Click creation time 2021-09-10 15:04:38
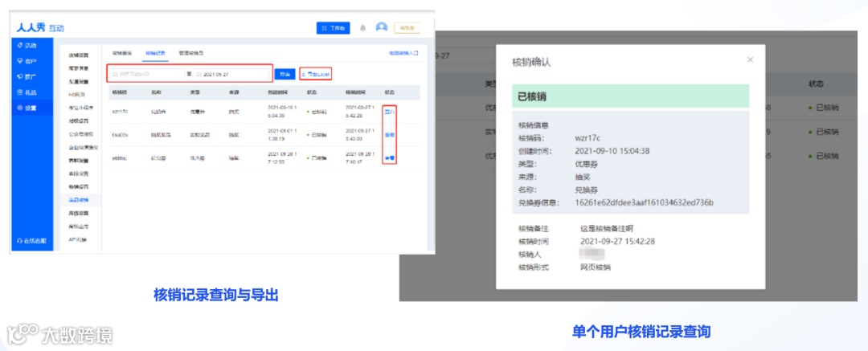 click(x=612, y=150)
